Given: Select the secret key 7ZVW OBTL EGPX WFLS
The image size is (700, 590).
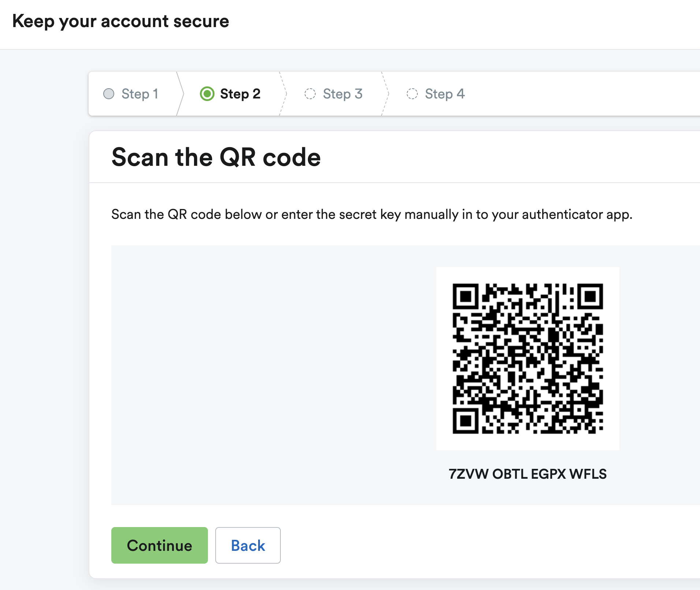Looking at the screenshot, I should point(527,474).
